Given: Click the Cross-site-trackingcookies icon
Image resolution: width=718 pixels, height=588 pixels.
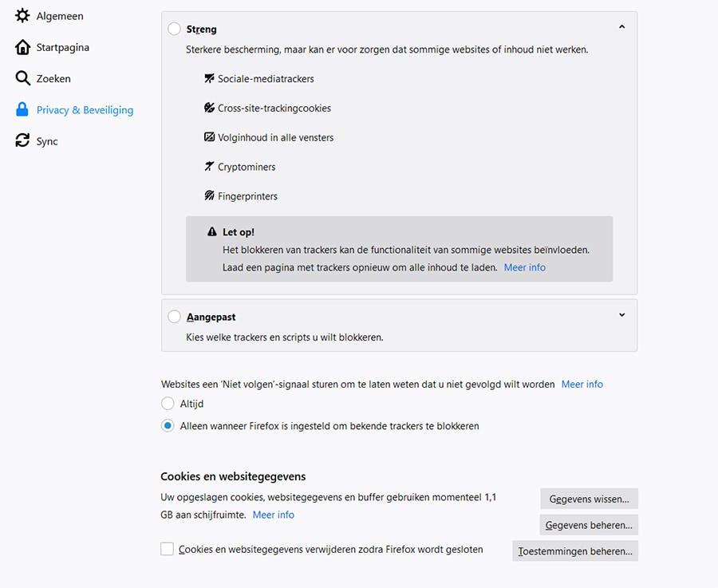Looking at the screenshot, I should pos(210,108).
